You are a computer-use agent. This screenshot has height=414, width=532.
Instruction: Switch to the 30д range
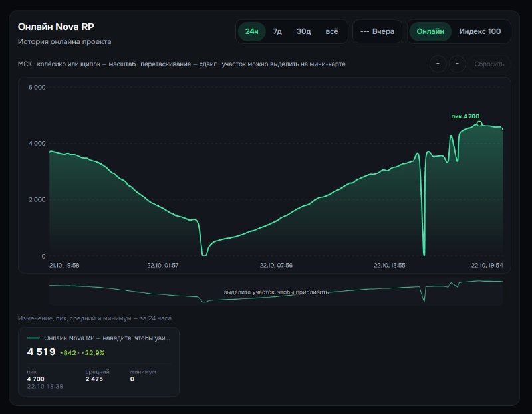pos(303,31)
